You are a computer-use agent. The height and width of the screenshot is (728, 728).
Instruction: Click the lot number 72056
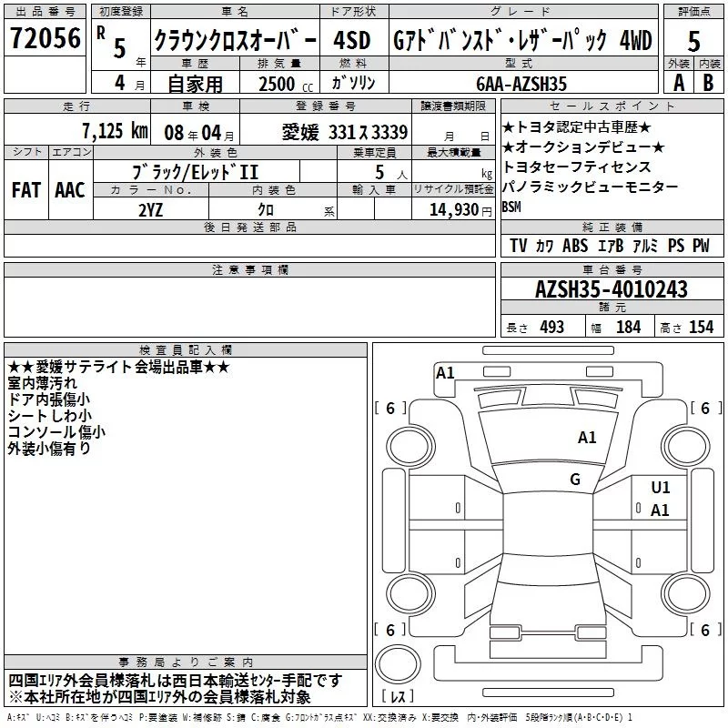pos(45,39)
